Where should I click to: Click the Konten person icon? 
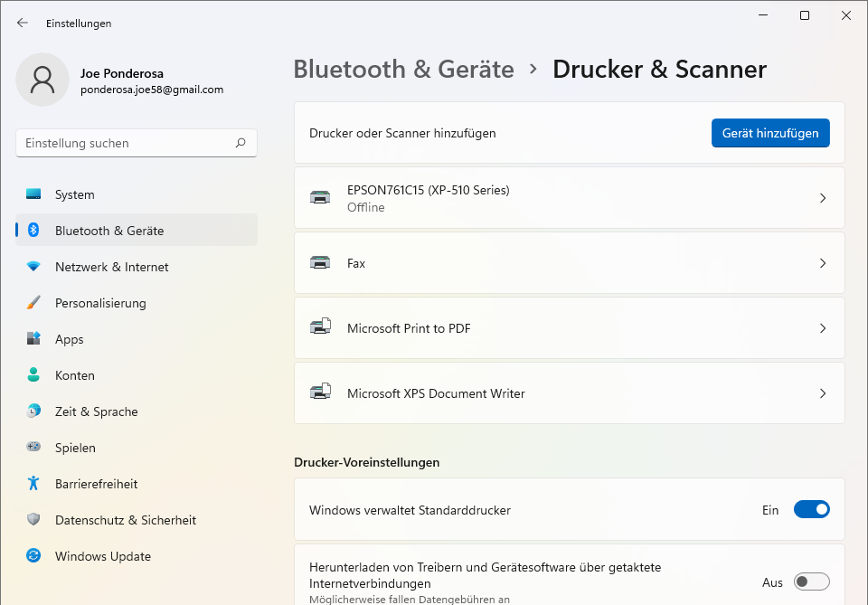pyautogui.click(x=33, y=375)
